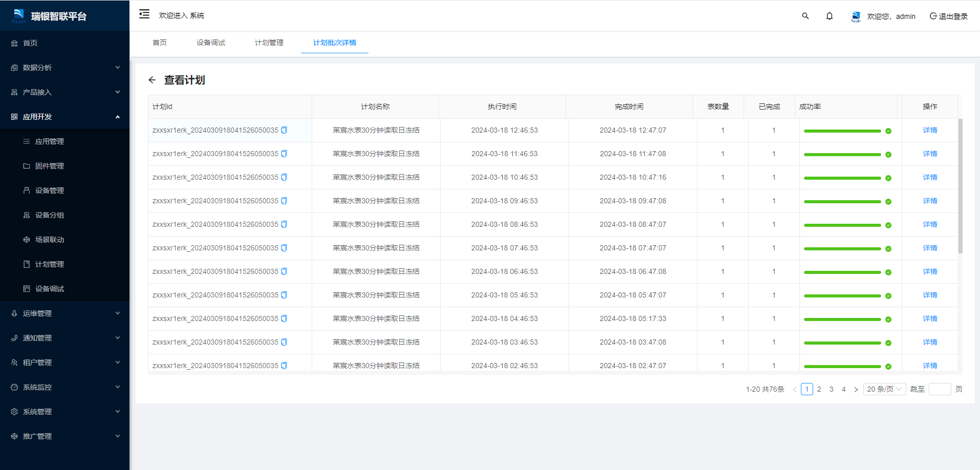Copy plan id in the 05:46:53 row

coord(284,295)
